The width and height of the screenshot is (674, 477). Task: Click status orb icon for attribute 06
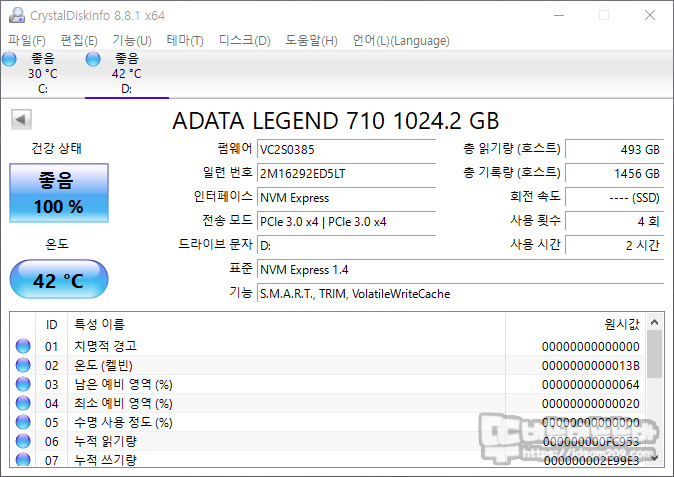coord(23,441)
